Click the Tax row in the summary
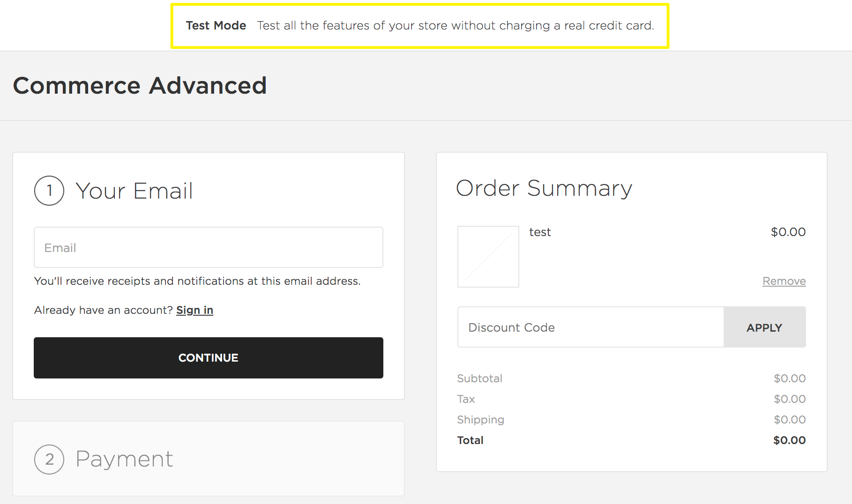 pyautogui.click(x=466, y=399)
